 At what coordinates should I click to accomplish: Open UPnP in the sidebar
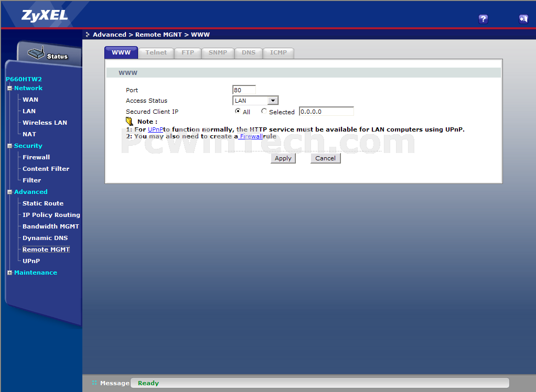tap(31, 261)
